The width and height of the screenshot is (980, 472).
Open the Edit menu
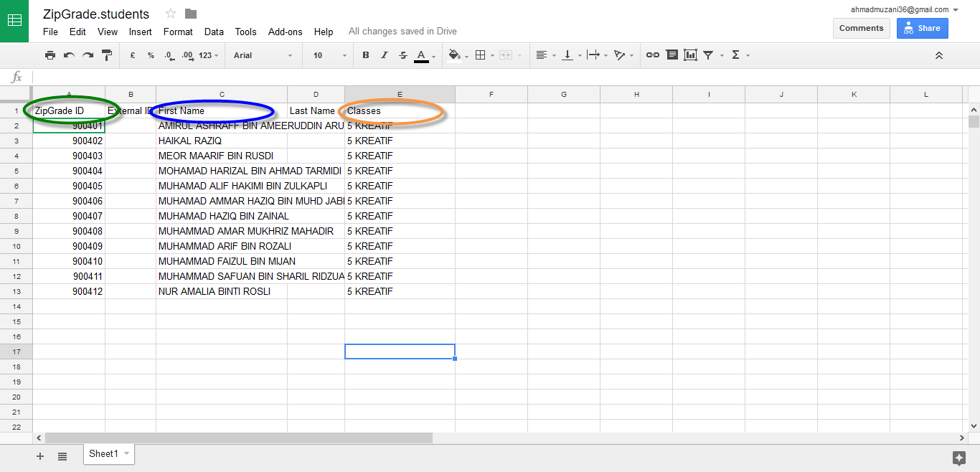[x=77, y=32]
